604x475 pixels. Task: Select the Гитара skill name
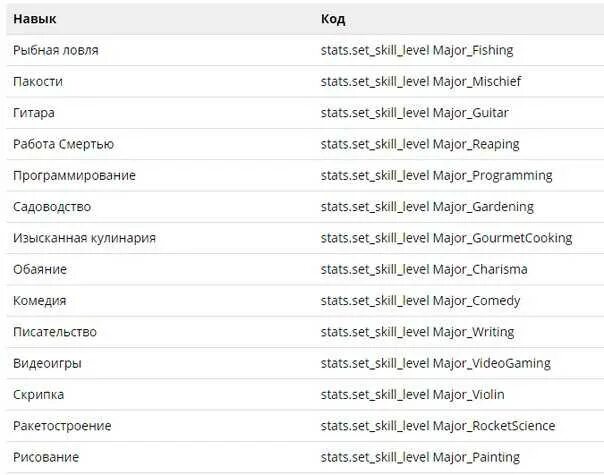coord(34,113)
